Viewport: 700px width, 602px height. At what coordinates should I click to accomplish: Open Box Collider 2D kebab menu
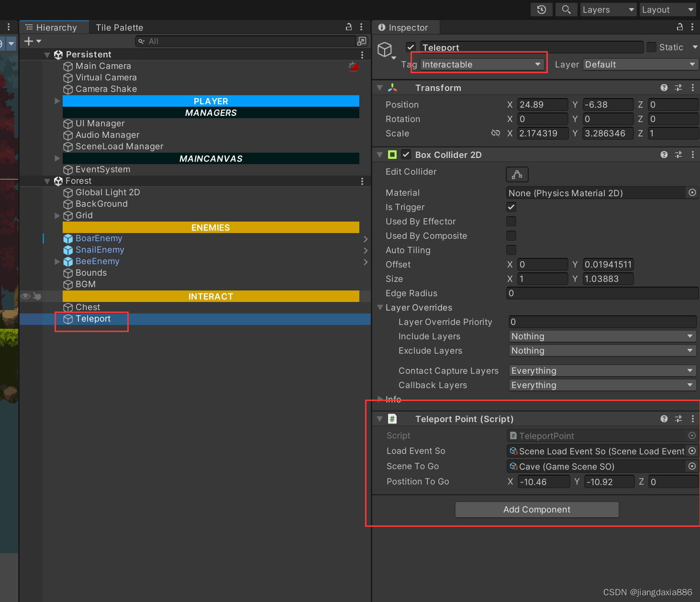[x=692, y=155]
